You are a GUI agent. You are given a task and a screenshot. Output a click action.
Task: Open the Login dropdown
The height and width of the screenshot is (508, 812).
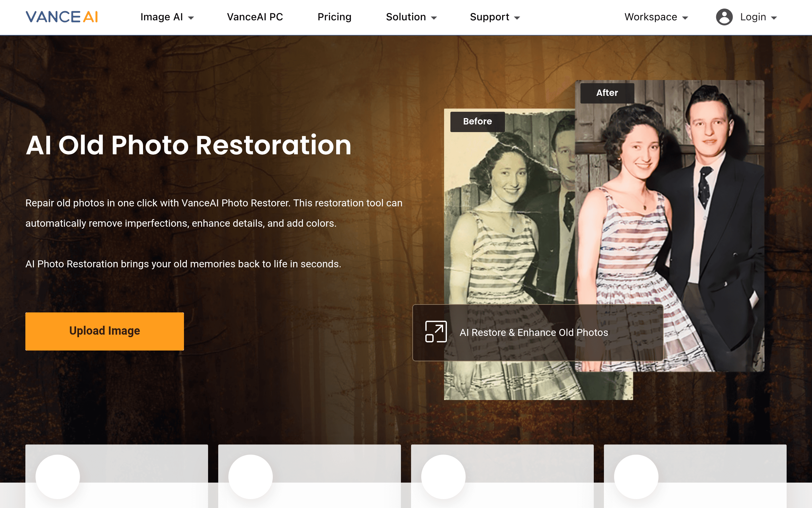tap(759, 17)
